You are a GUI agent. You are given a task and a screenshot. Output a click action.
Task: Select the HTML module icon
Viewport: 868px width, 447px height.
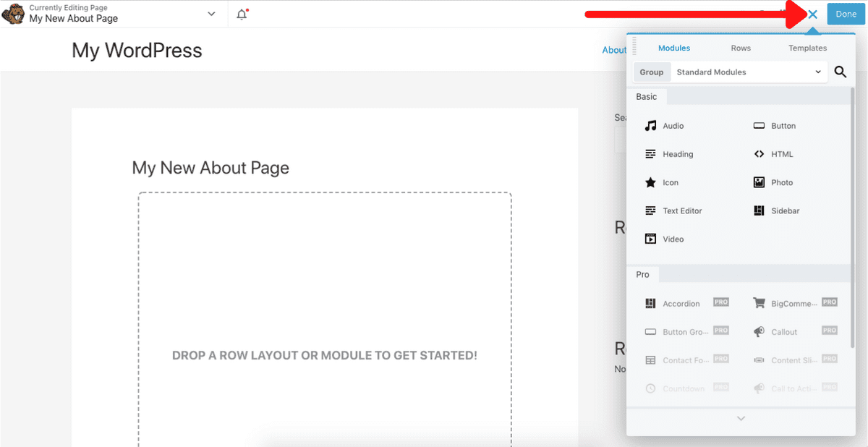(759, 154)
